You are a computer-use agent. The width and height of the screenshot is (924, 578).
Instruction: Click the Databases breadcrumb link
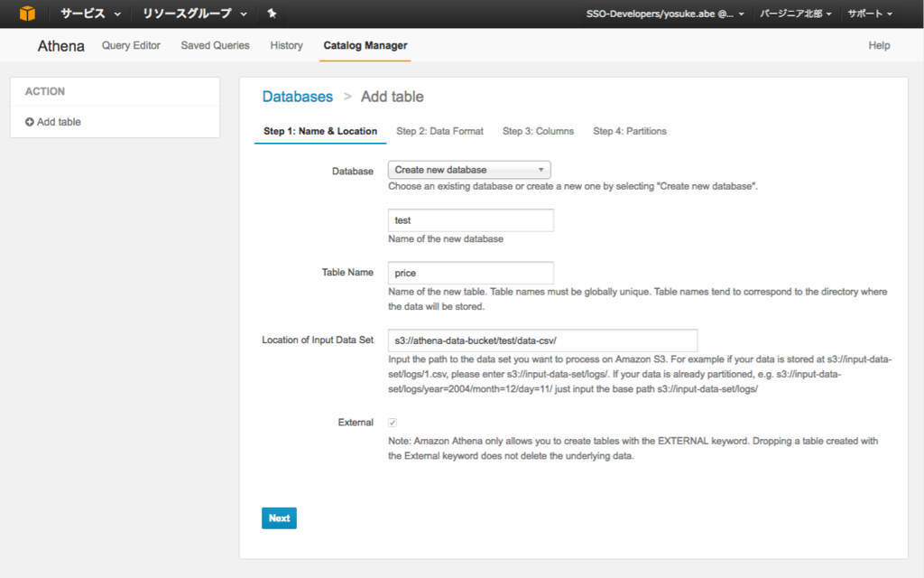pos(298,97)
